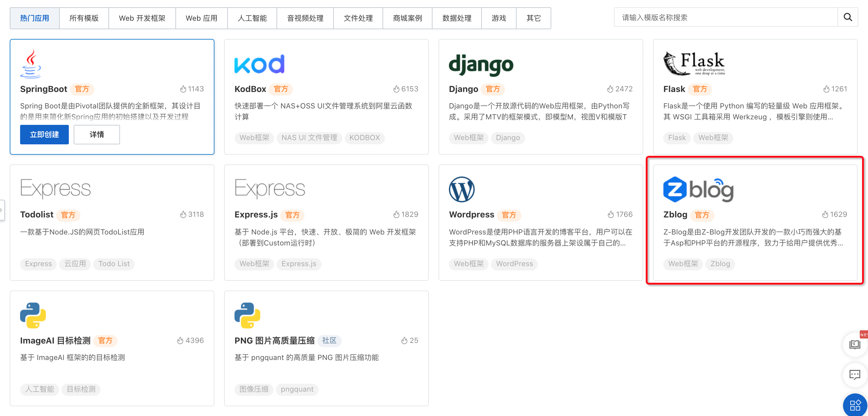Click the Zblog logo image
The width and height of the screenshot is (868, 416).
[698, 189]
